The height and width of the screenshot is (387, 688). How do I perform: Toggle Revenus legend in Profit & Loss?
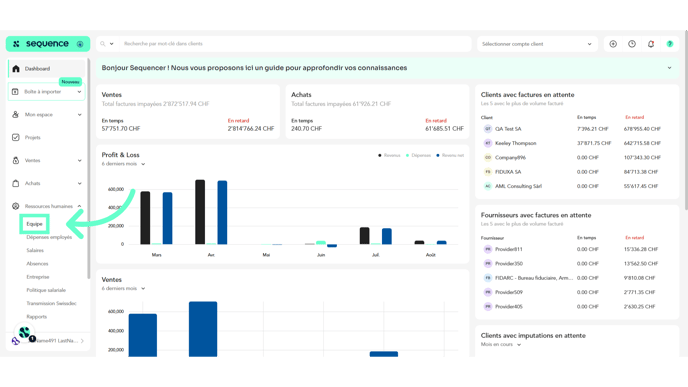pos(389,155)
